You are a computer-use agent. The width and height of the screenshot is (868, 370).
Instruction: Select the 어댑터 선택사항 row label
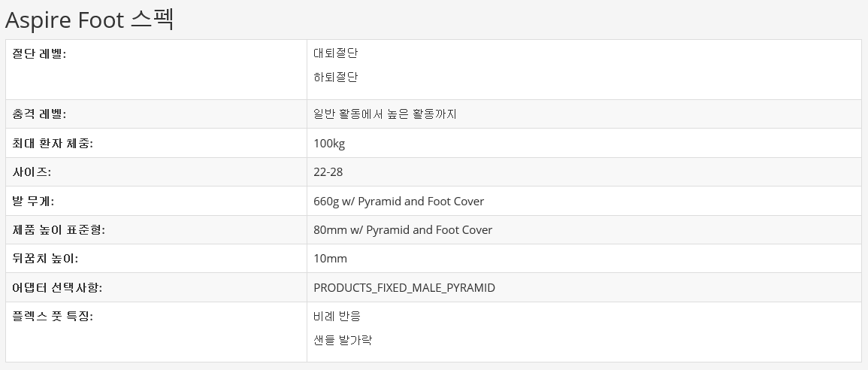pos(58,288)
